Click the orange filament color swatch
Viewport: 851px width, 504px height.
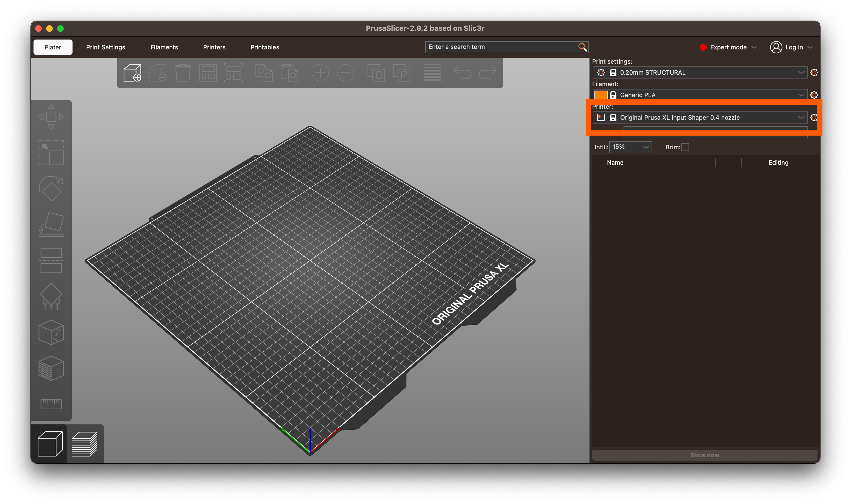(x=601, y=95)
